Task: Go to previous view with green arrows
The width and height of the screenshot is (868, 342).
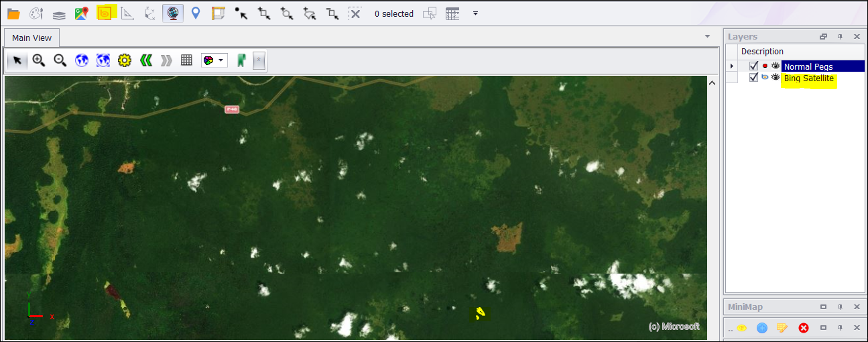Action: 145,60
